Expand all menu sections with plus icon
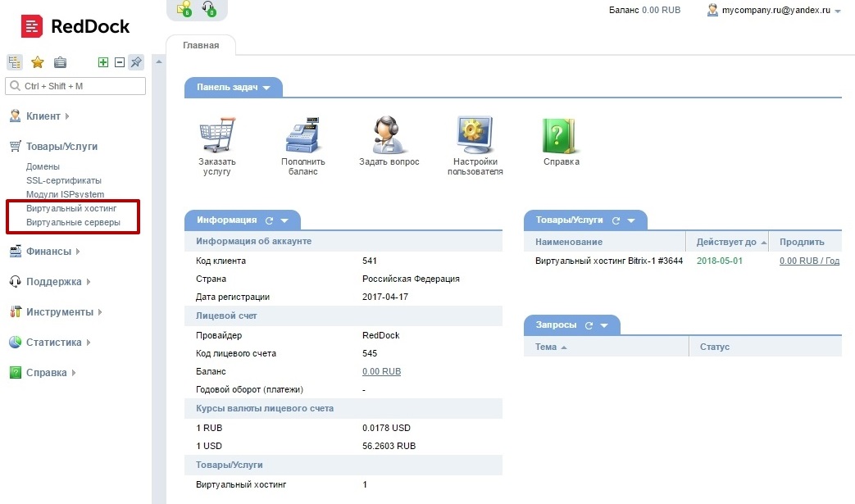 point(103,62)
